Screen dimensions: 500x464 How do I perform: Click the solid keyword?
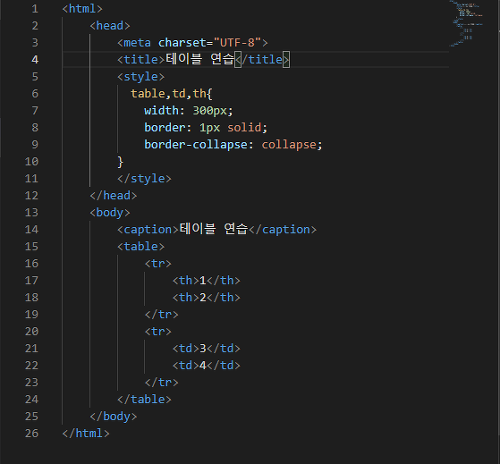[x=244, y=128]
